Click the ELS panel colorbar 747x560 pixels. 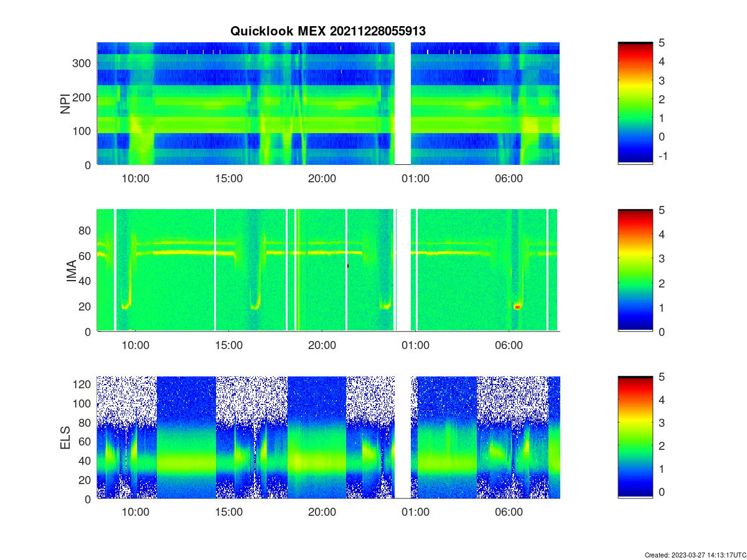[x=635, y=437]
